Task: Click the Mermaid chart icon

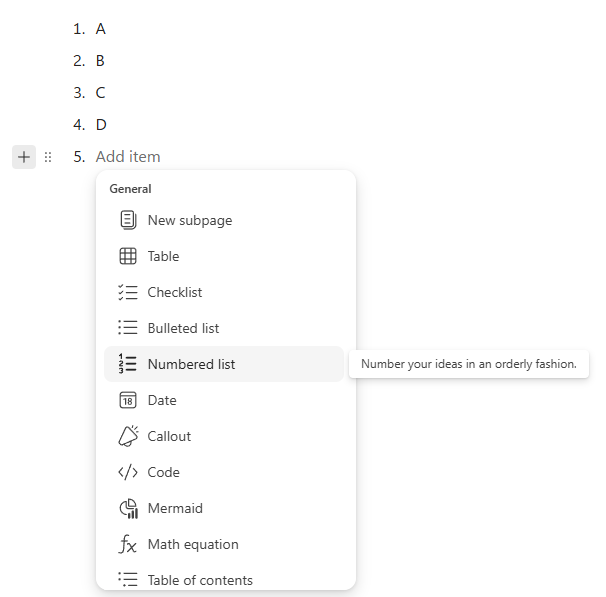Action: 129,508
